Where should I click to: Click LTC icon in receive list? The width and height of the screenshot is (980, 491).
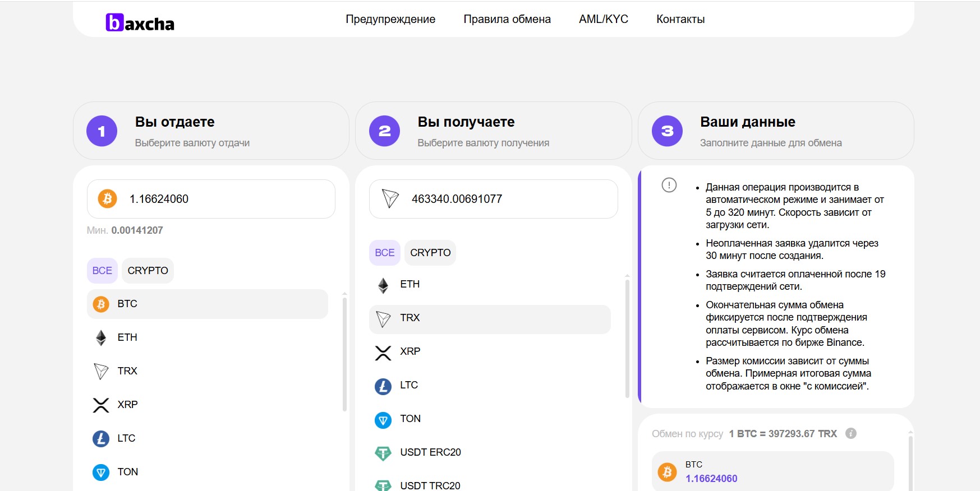click(x=383, y=386)
